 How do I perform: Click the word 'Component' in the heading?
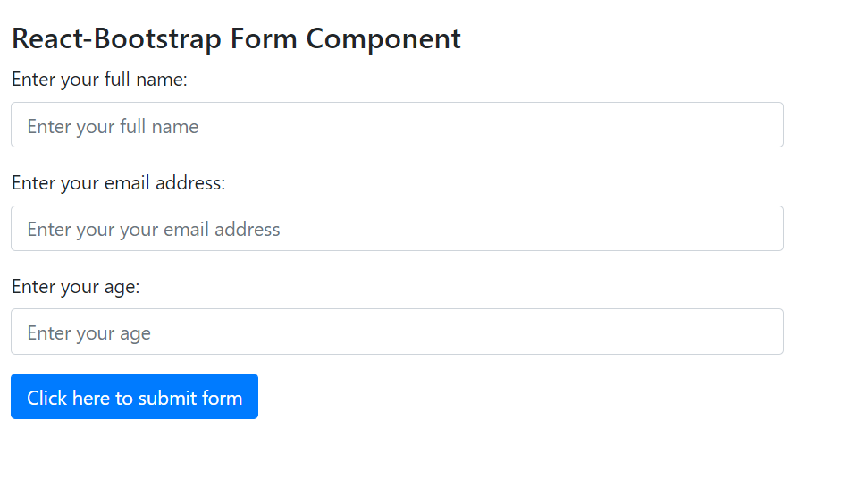click(x=383, y=39)
